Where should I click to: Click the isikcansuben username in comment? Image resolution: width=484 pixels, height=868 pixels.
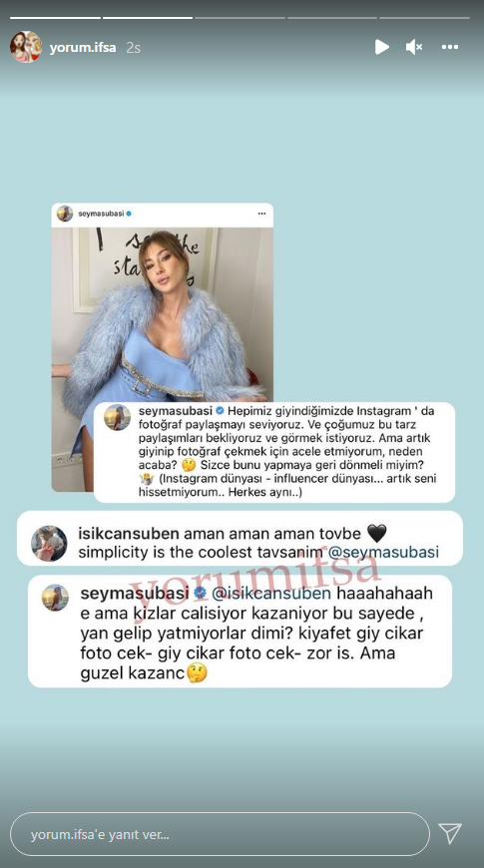coord(129,534)
